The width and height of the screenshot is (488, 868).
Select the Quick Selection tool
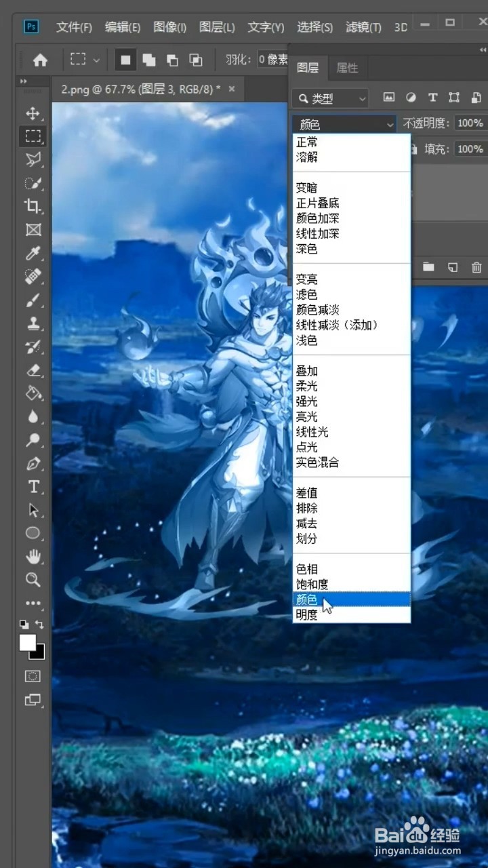(x=33, y=183)
